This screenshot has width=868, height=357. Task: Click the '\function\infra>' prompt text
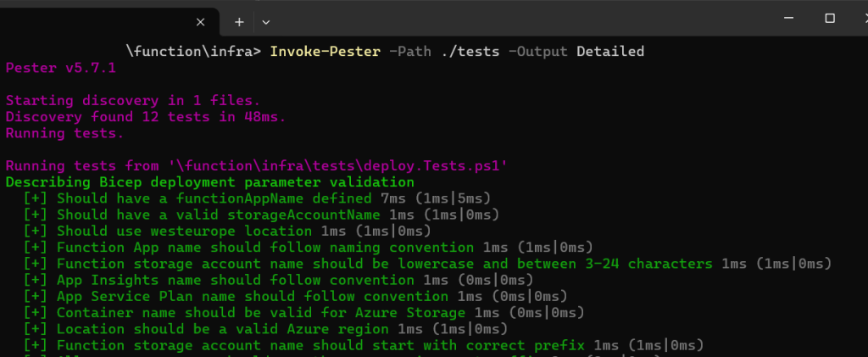pos(194,52)
